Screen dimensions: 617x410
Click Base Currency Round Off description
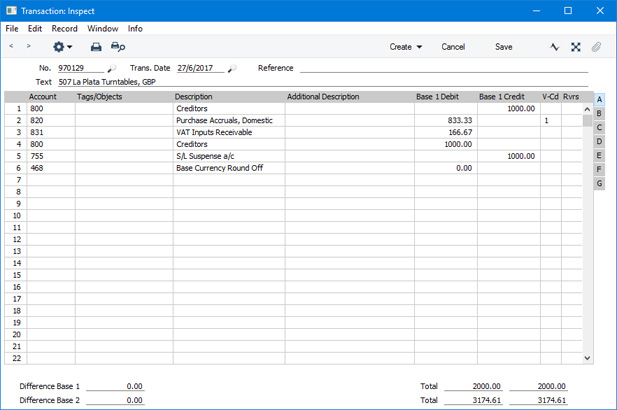(x=220, y=168)
